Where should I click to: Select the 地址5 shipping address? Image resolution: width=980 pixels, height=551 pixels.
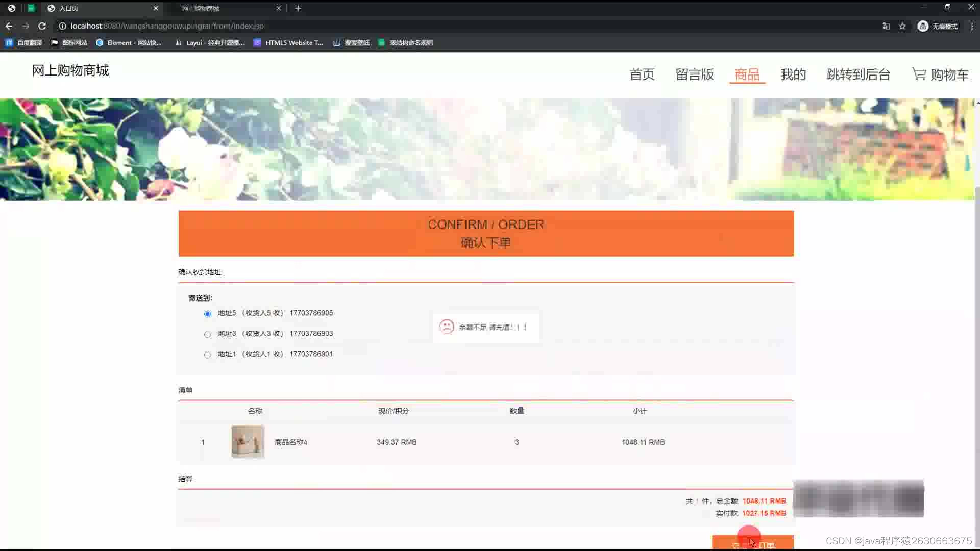tap(207, 313)
